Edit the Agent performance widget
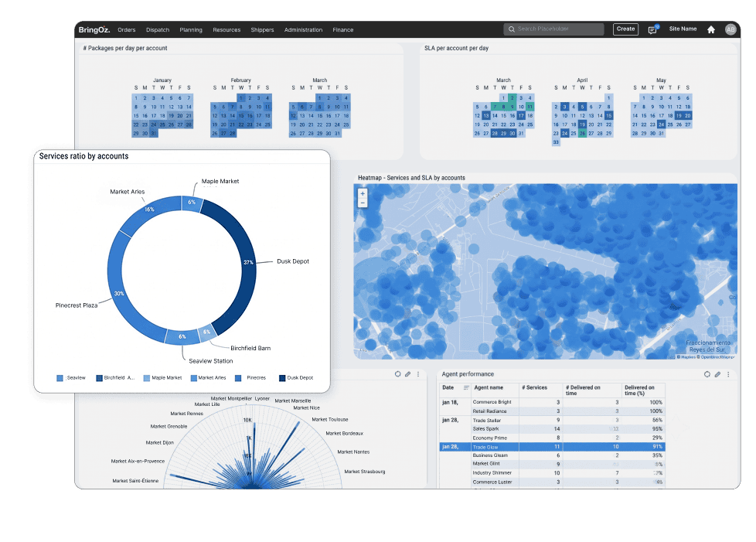The width and height of the screenshot is (756, 542). (717, 374)
